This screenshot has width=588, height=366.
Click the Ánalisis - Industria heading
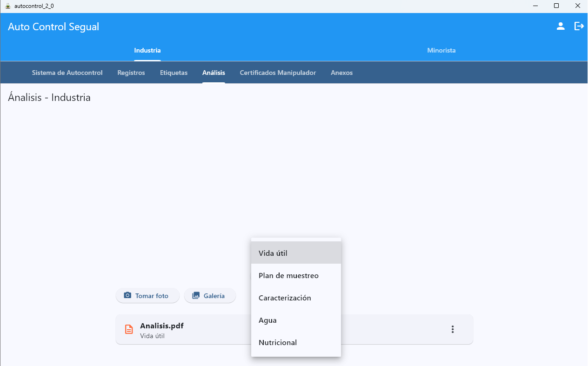(49, 98)
